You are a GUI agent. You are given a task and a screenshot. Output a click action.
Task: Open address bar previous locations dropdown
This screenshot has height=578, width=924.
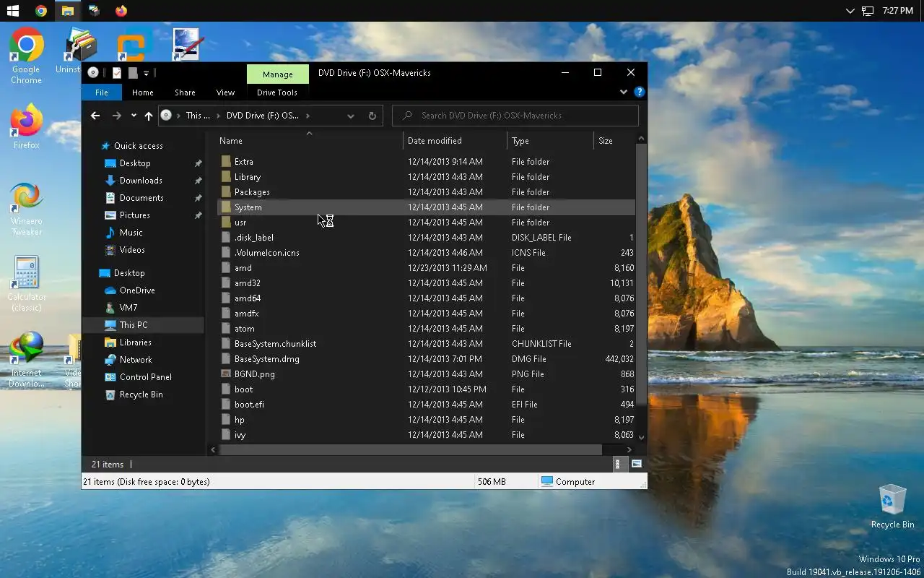pos(351,116)
